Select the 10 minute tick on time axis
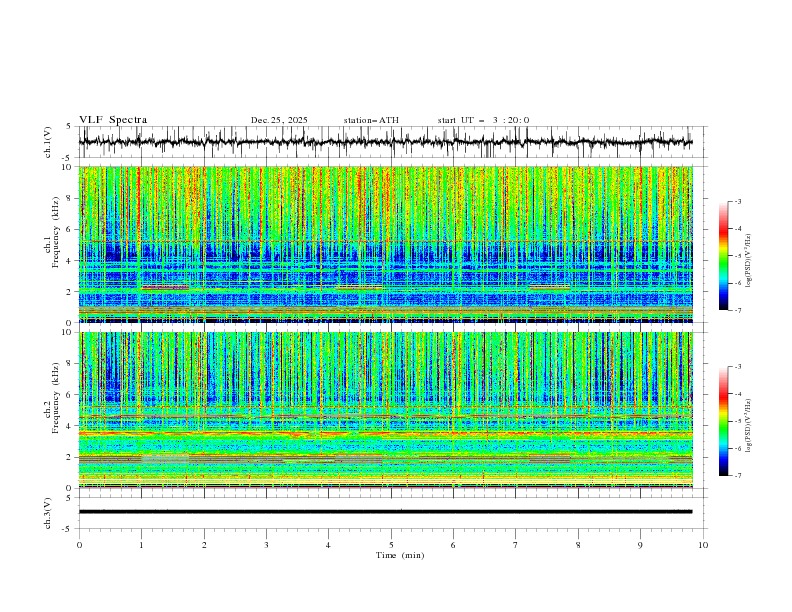 (703, 544)
